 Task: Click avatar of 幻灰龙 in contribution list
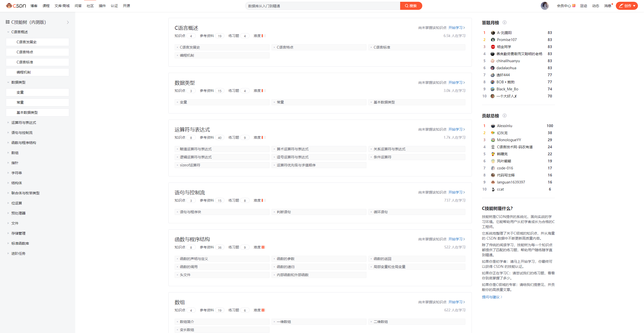[x=493, y=133]
